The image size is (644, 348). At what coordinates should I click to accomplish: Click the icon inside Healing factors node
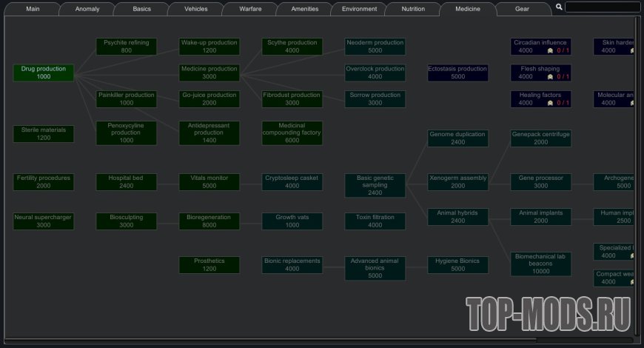(x=550, y=103)
